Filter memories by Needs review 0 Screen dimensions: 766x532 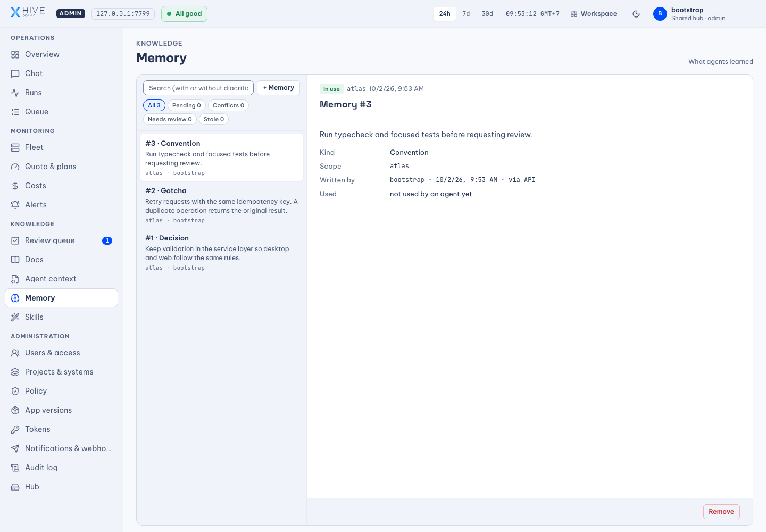tap(170, 119)
